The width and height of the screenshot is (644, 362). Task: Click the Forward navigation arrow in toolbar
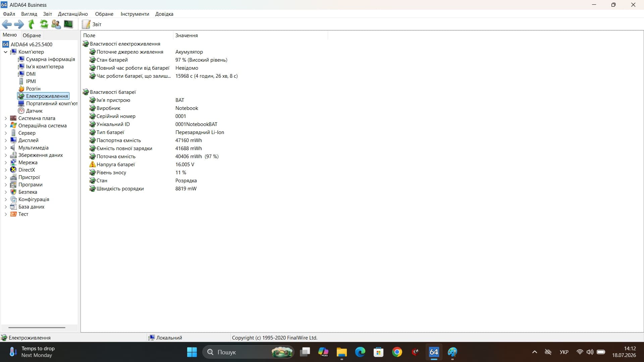[19, 24]
